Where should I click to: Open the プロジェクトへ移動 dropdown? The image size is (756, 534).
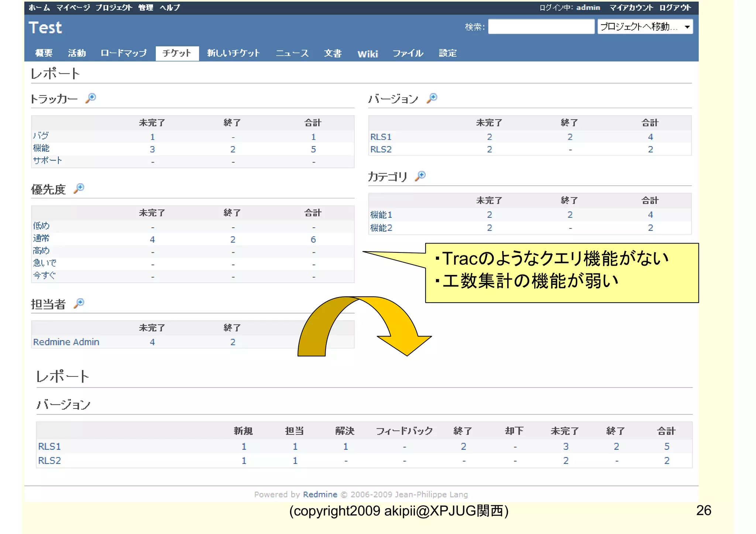point(645,27)
